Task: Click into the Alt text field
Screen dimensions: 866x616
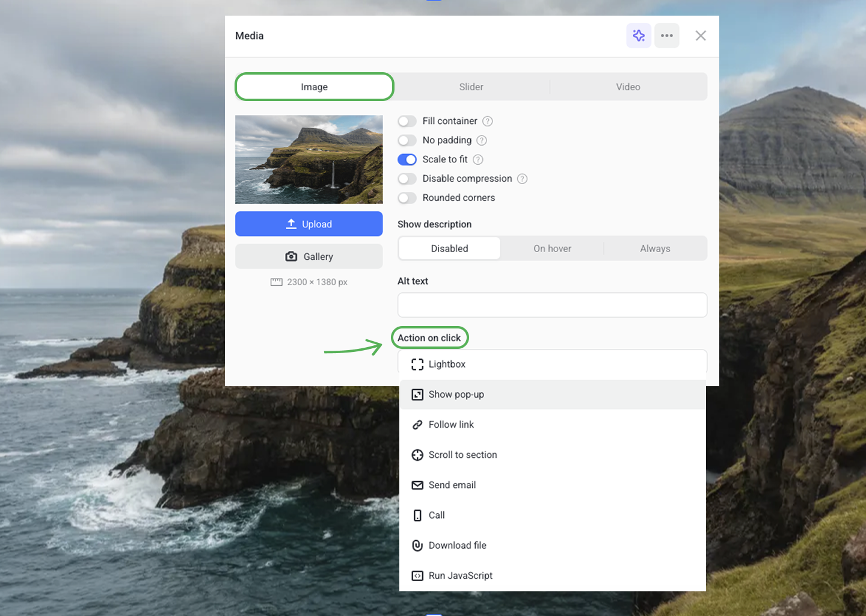Action: pyautogui.click(x=551, y=305)
